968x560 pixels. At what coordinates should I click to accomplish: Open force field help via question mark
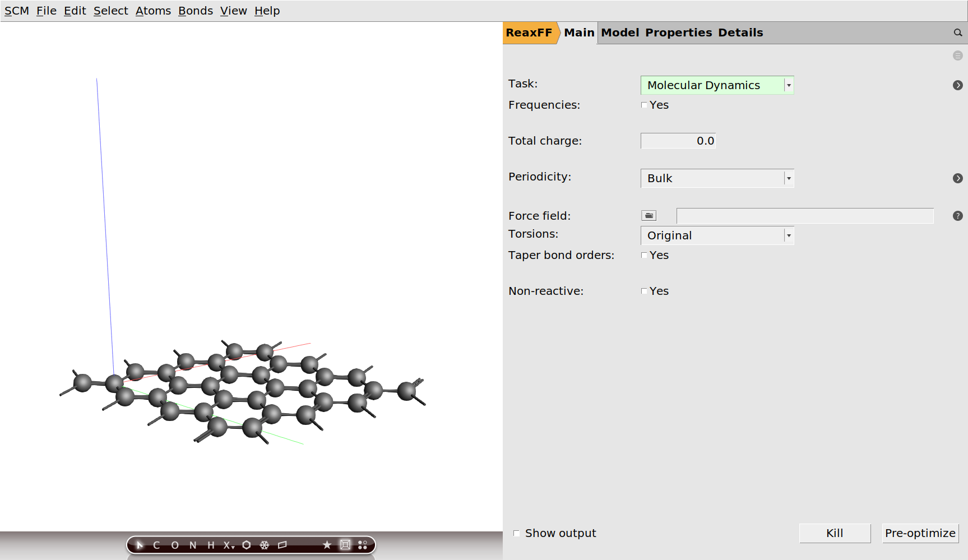tap(958, 216)
